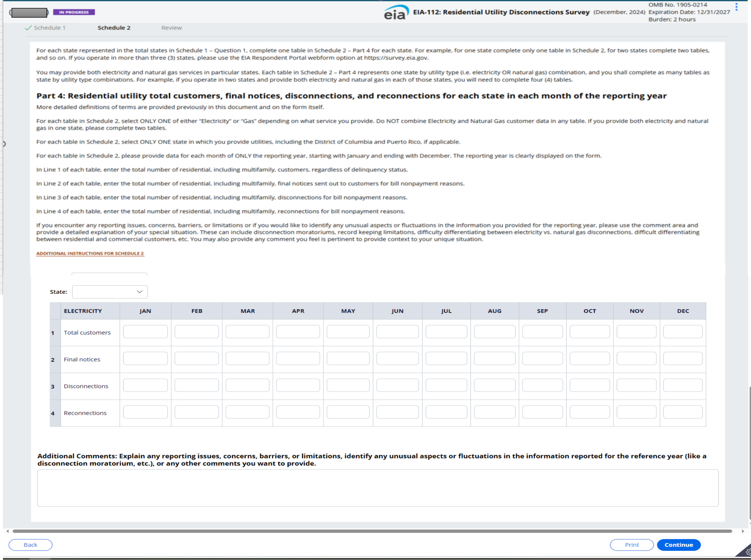Click Disconnections DEC input field

click(x=682, y=385)
